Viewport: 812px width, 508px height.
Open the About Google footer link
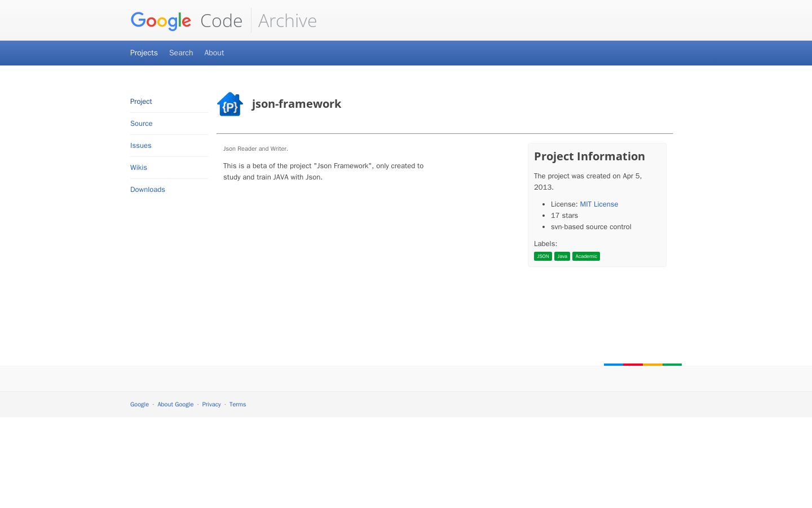[x=175, y=404]
